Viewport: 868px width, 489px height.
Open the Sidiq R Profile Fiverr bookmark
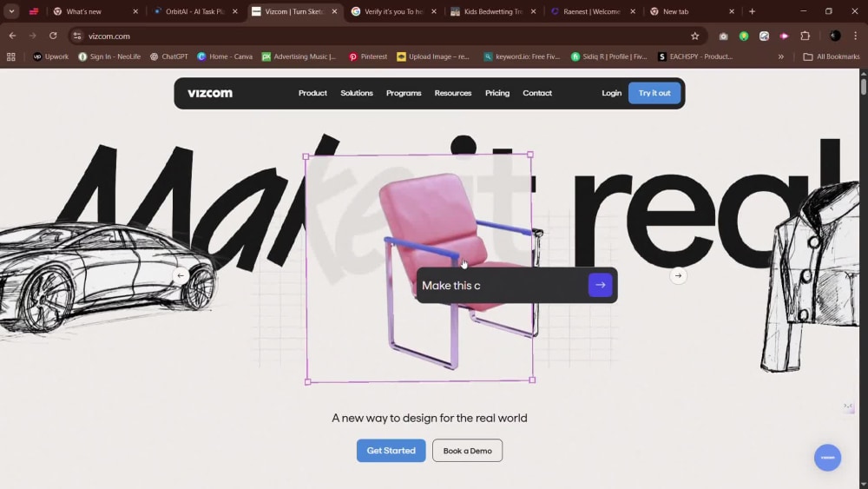[x=609, y=56]
